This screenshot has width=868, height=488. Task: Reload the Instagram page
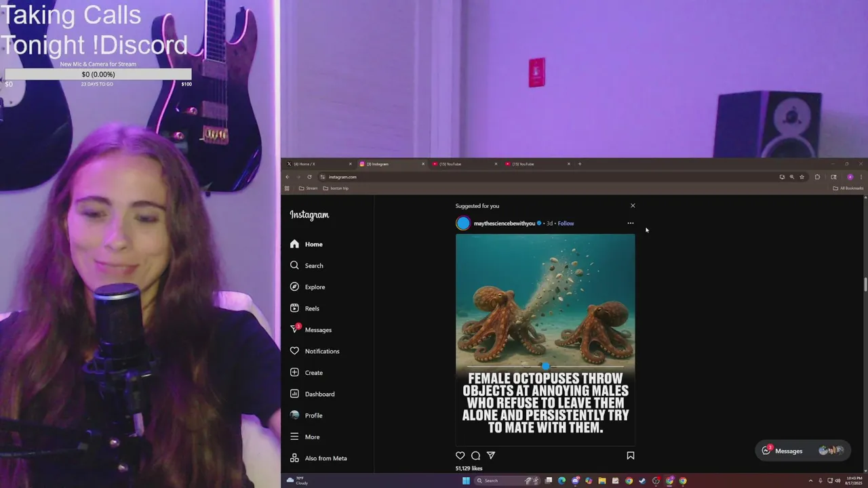309,177
